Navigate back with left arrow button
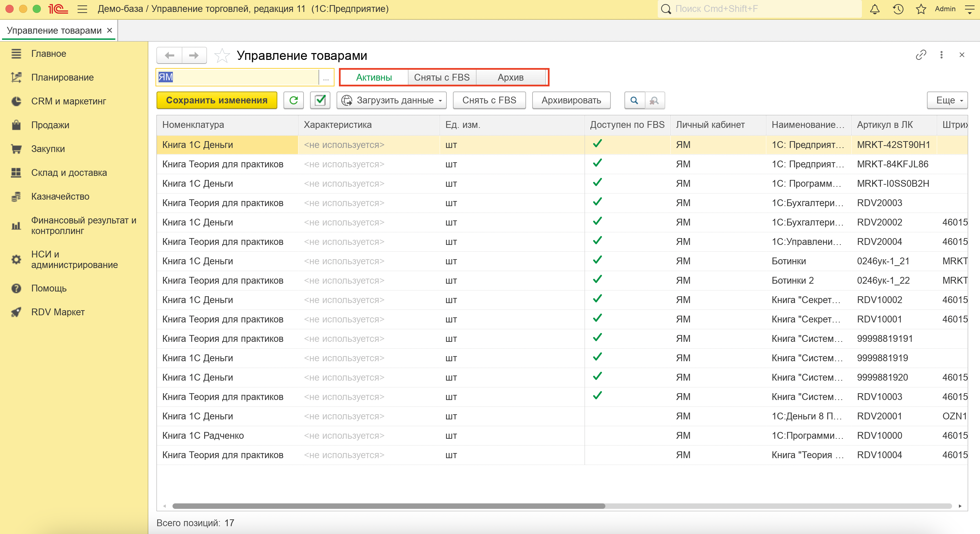The width and height of the screenshot is (980, 534). (170, 55)
